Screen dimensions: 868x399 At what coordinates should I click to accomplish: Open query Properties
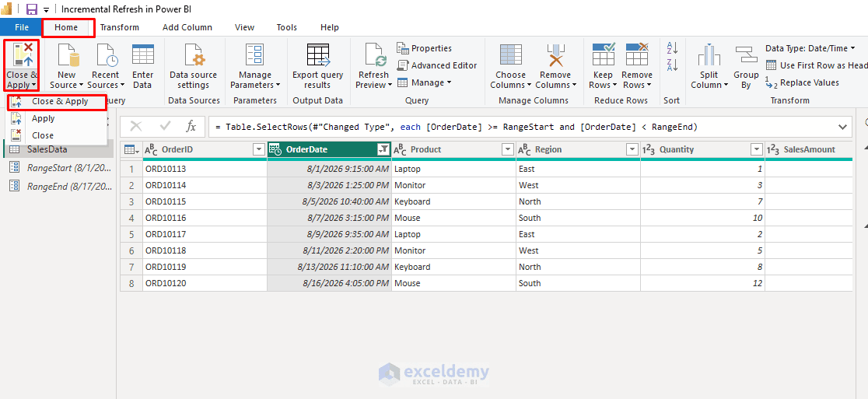pyautogui.click(x=424, y=48)
